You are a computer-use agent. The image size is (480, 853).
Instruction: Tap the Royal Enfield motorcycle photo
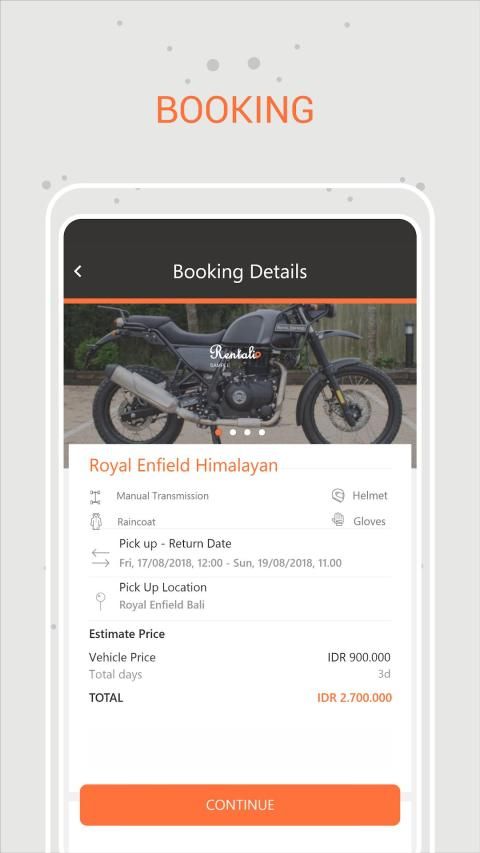(240, 374)
